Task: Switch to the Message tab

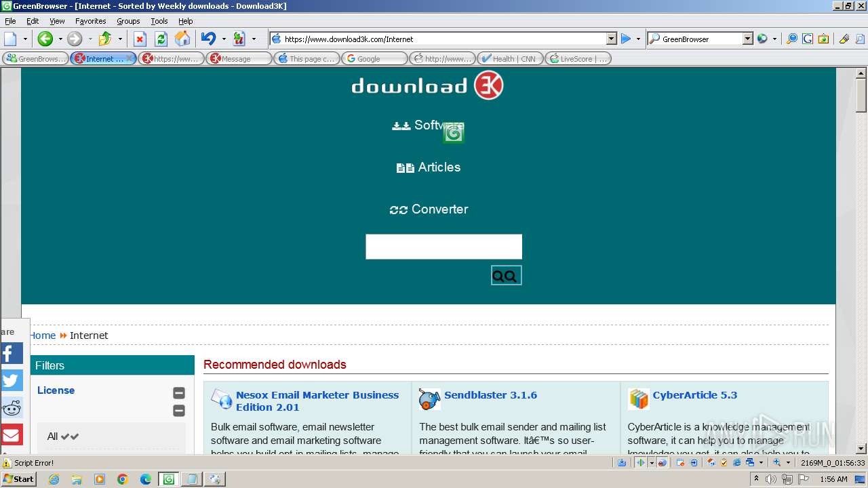Action: (x=239, y=59)
